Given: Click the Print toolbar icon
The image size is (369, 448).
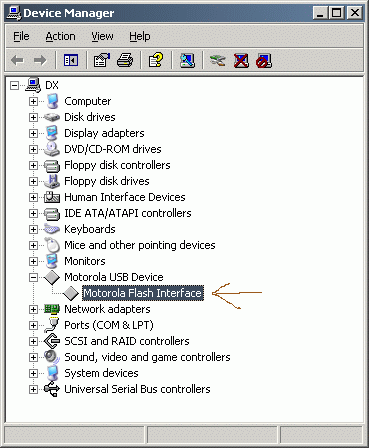Looking at the screenshot, I should 125,60.
